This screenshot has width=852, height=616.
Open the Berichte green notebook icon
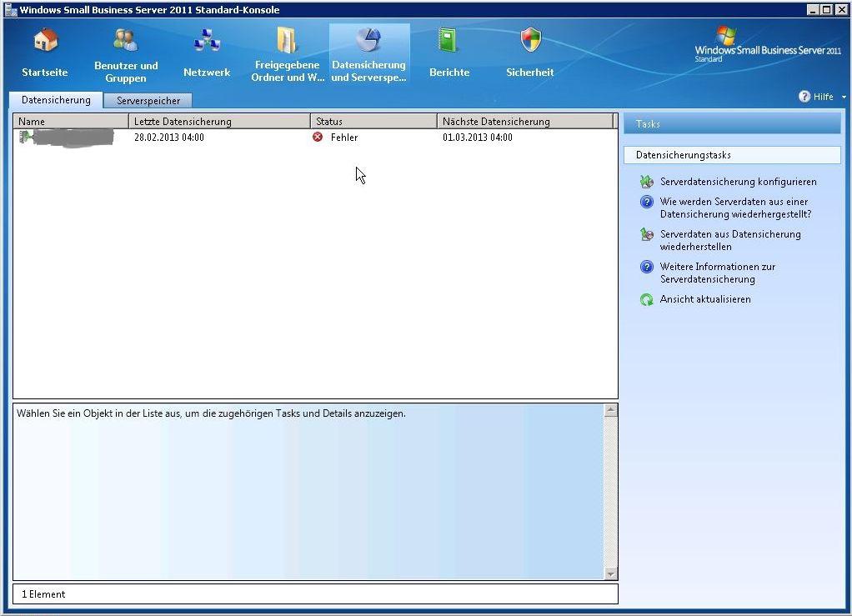click(x=449, y=41)
